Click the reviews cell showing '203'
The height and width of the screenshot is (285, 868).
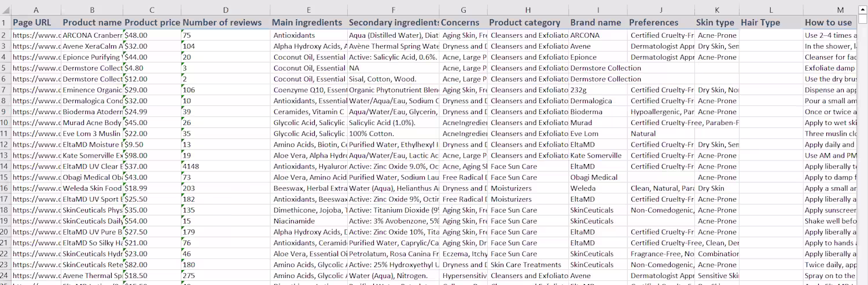(x=226, y=188)
